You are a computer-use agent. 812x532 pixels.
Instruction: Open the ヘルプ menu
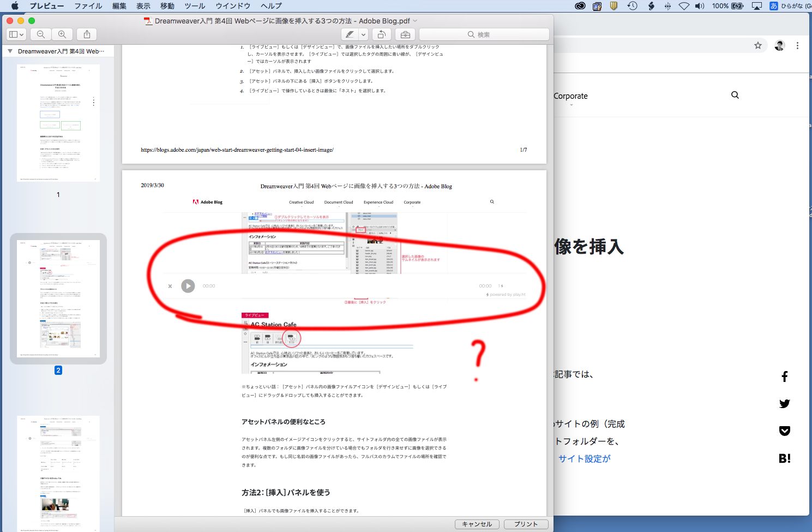coord(271,6)
